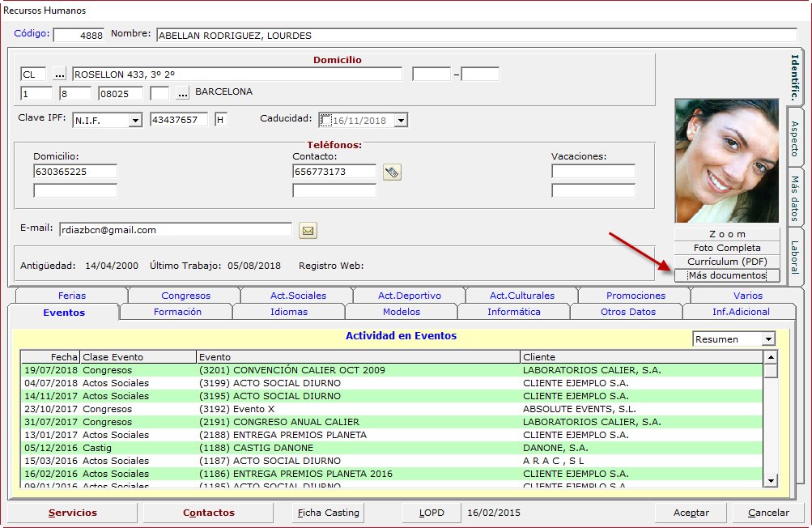Image resolution: width=812 pixels, height=528 pixels.
Task: Open the street type lookup ellipsis button
Action: (60, 74)
